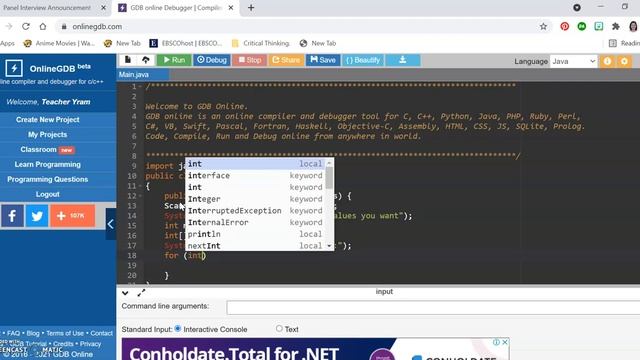Open Terms of Use link
This screenshot has width=640, height=360.
click(65, 333)
